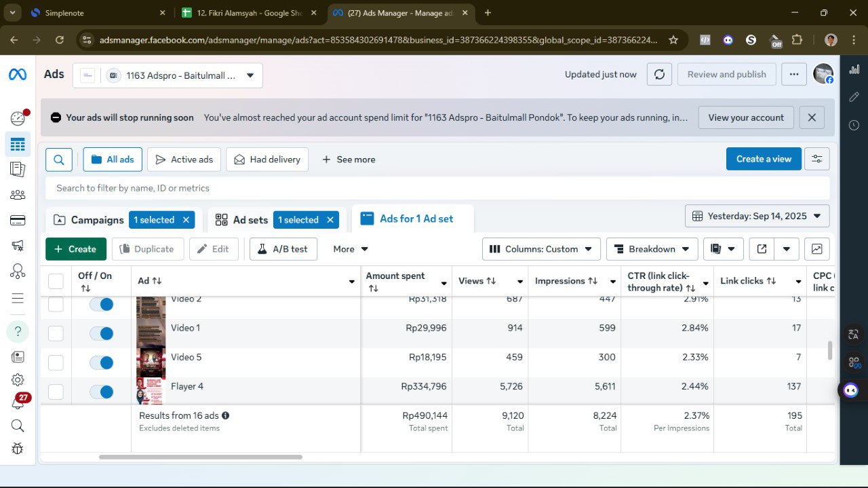868x488 pixels.
Task: Click the search magnifier icon button
Action: click(59, 159)
